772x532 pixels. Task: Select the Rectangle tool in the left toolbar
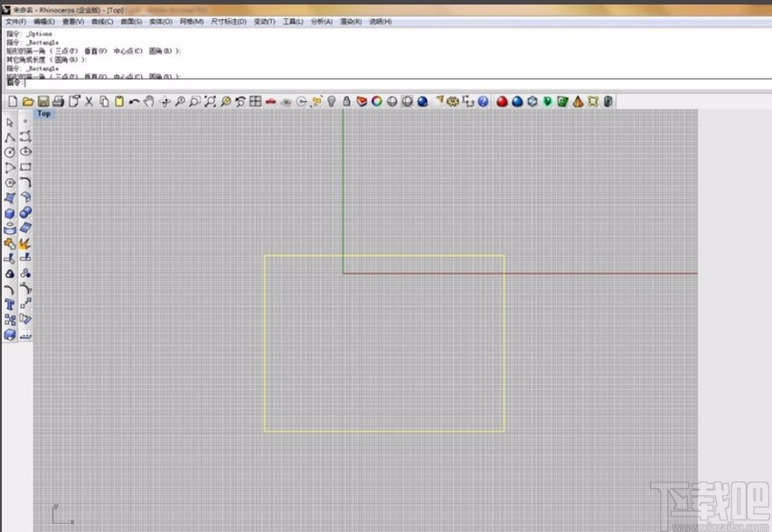pos(25,167)
